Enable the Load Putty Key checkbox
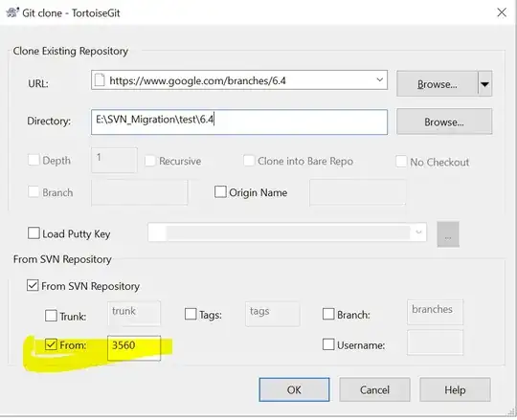 [34, 232]
